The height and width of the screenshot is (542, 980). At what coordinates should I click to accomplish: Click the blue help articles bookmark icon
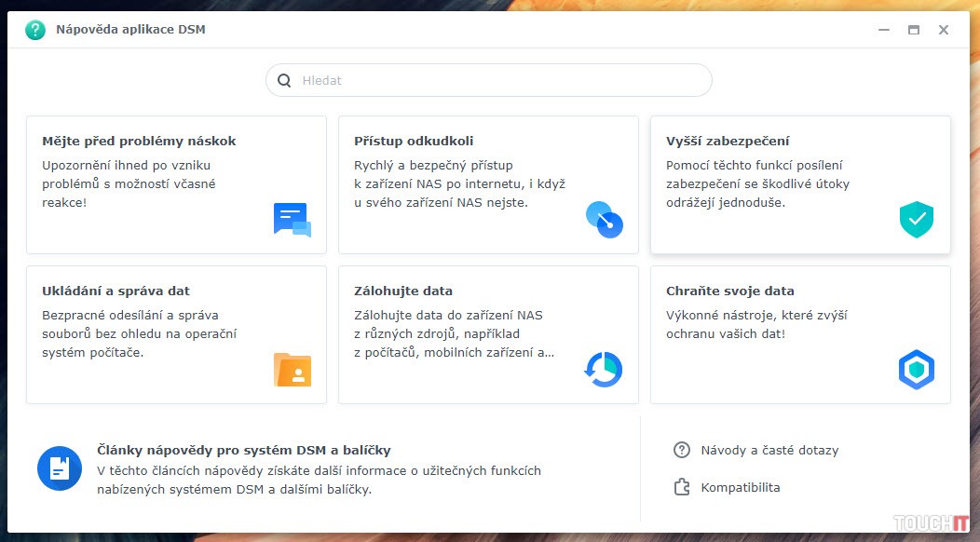[60, 468]
